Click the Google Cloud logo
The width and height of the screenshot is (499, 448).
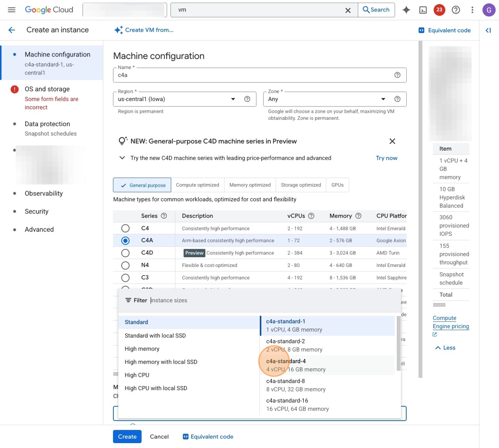click(x=49, y=10)
